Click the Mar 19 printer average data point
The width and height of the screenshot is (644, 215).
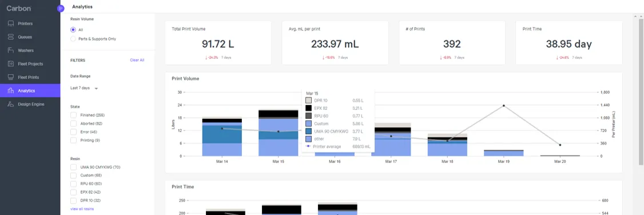[x=503, y=106]
